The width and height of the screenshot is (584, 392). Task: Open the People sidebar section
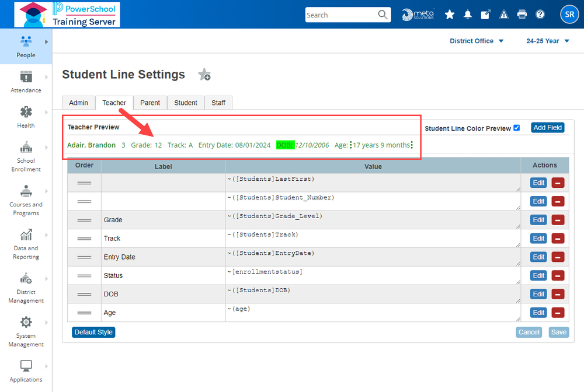26,47
